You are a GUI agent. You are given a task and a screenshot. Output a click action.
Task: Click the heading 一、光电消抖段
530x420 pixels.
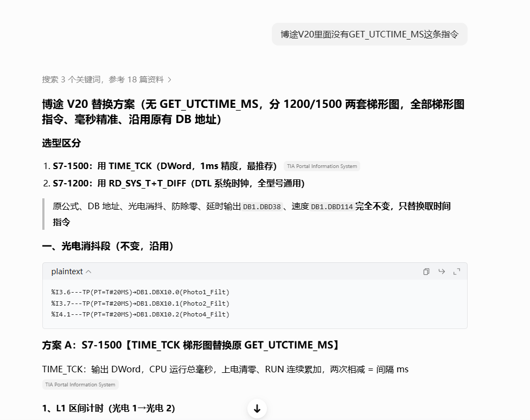(x=108, y=246)
